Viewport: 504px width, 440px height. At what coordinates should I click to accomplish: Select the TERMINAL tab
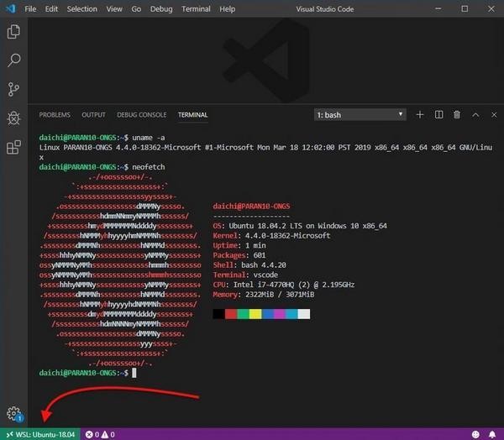(193, 115)
